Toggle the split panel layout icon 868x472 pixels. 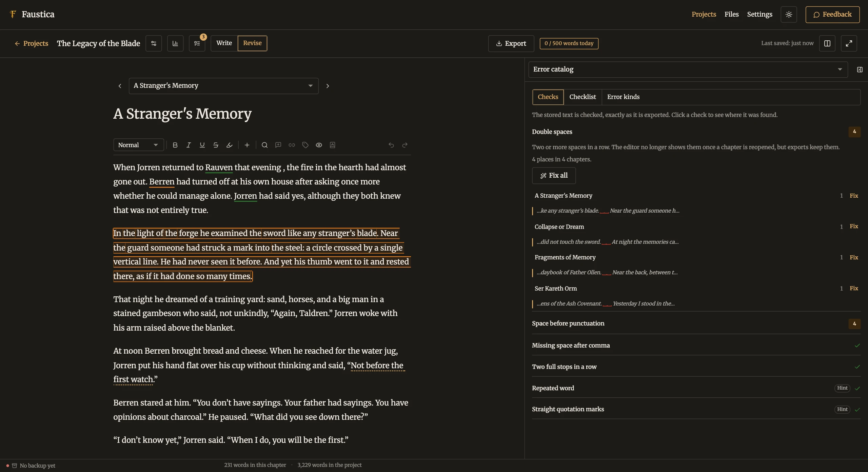tap(827, 43)
